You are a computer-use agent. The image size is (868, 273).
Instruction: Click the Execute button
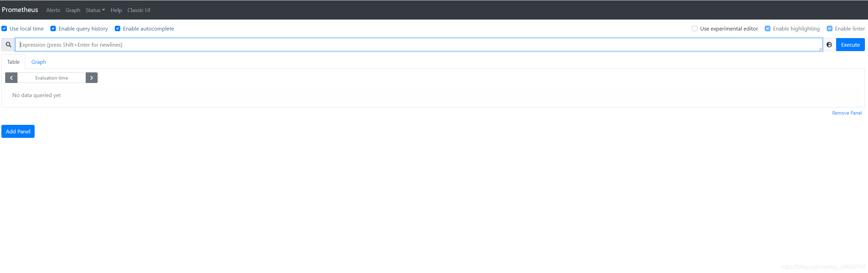point(850,45)
